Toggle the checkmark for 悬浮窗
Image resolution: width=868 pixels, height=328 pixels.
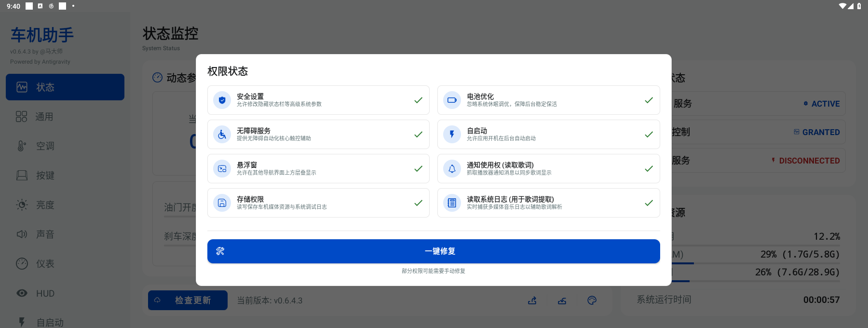click(x=419, y=169)
